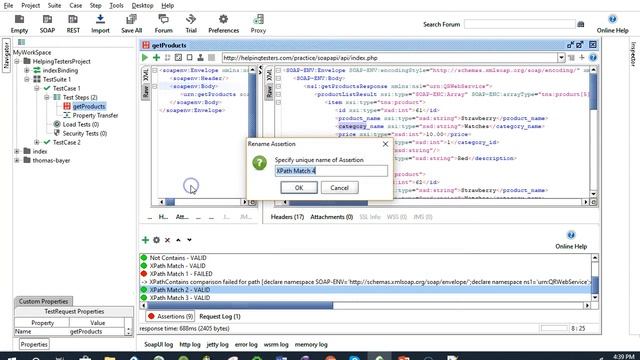Open the Inspector side panel tab
The height and width of the screenshot is (360, 640).
(x=633, y=54)
